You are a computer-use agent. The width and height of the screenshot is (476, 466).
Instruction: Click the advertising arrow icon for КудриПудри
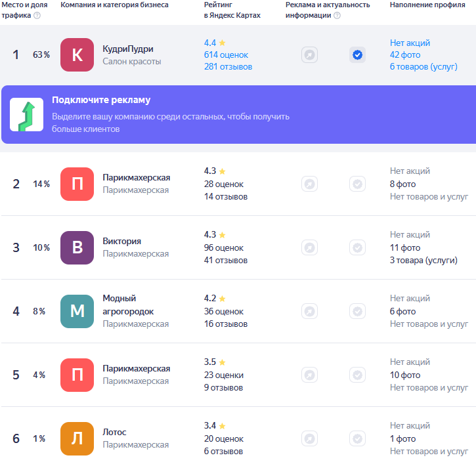pyautogui.click(x=310, y=55)
